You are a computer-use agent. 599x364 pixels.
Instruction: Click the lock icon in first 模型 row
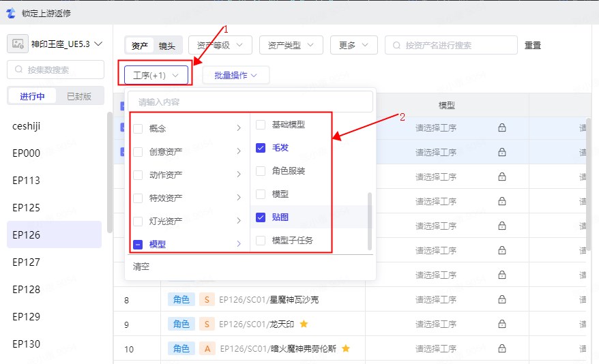coord(502,127)
